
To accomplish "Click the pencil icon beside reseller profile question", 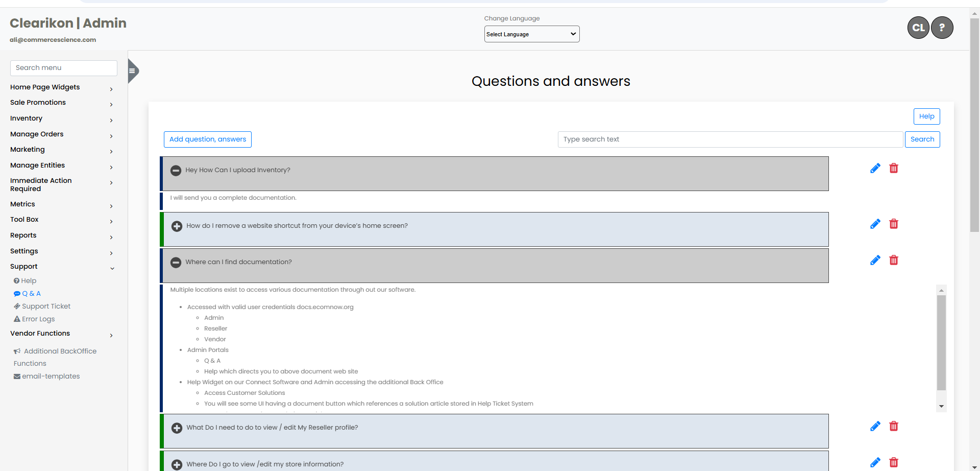I will [875, 426].
